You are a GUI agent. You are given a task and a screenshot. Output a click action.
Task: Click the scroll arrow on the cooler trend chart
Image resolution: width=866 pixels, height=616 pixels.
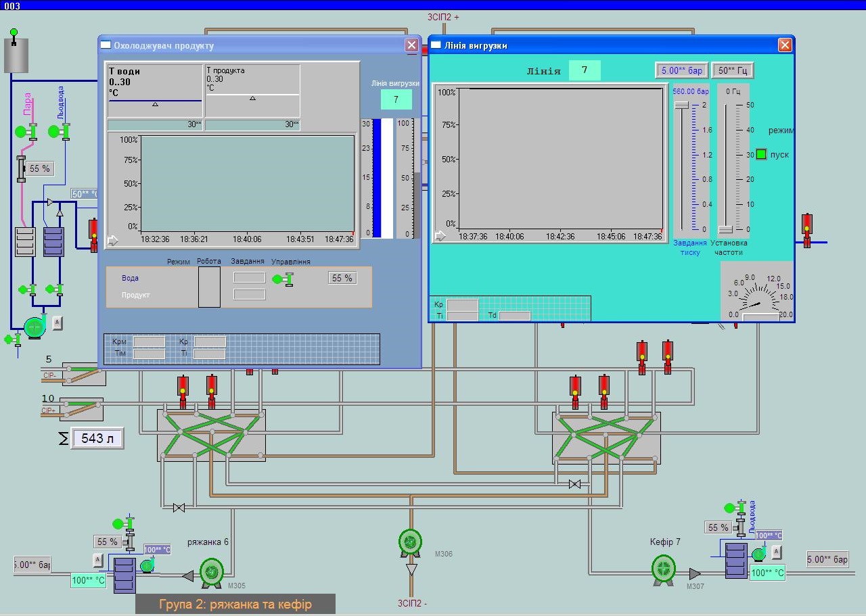click(113, 239)
